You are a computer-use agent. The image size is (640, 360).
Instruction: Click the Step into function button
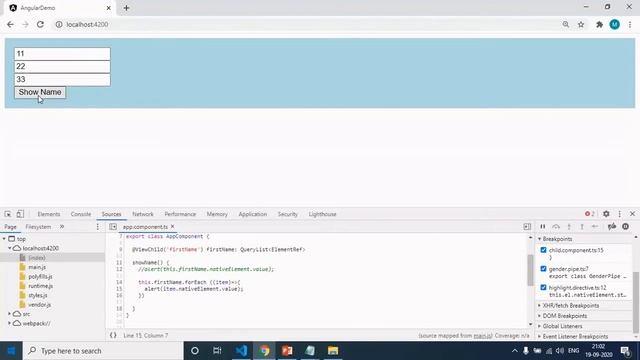tap(569, 227)
